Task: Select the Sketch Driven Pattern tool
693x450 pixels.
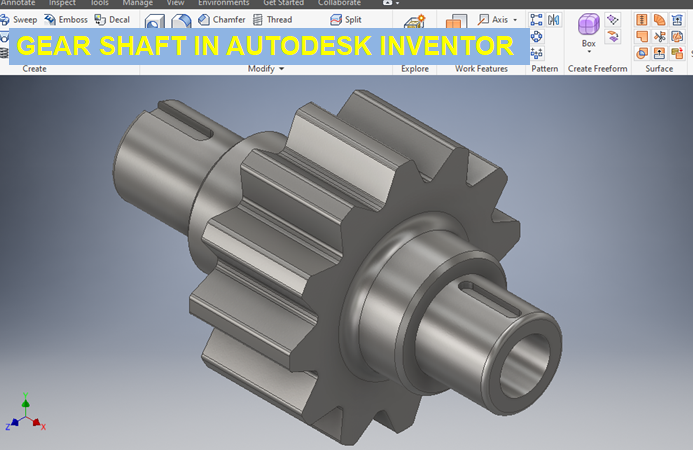Action: click(x=537, y=53)
